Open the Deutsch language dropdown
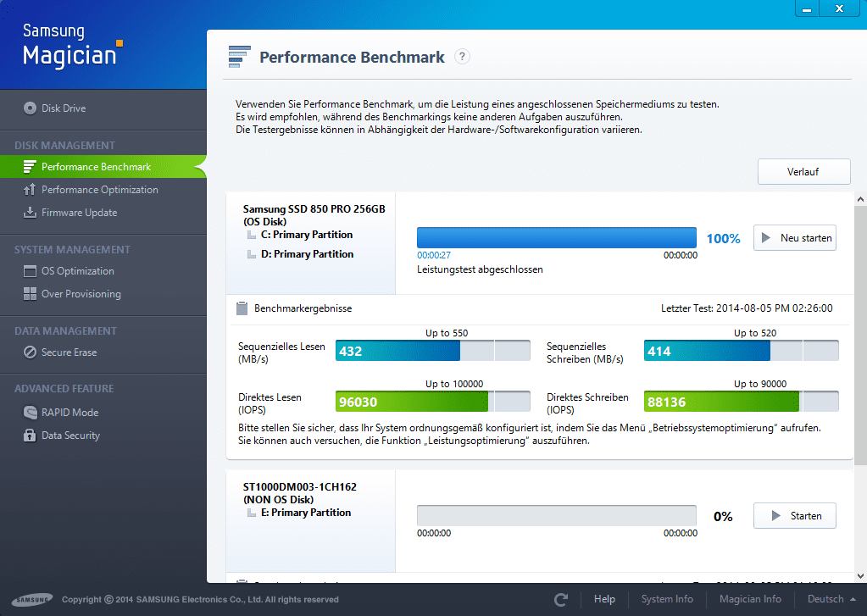The image size is (867, 616). click(x=831, y=599)
